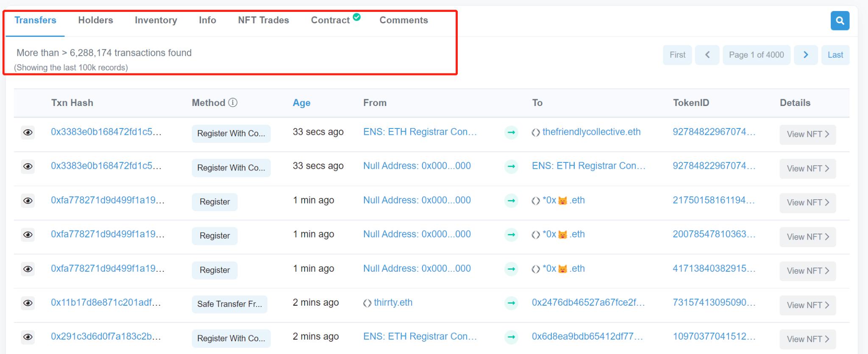Image resolution: width=868 pixels, height=354 pixels.
Task: Toggle eye icon for first 0x3383e0b transaction
Action: coord(28,132)
